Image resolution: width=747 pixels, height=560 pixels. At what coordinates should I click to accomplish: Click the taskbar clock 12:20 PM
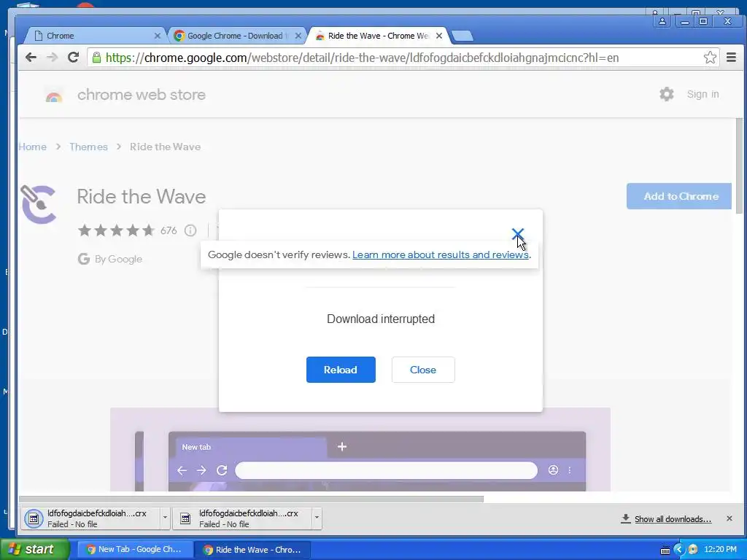tap(720, 550)
